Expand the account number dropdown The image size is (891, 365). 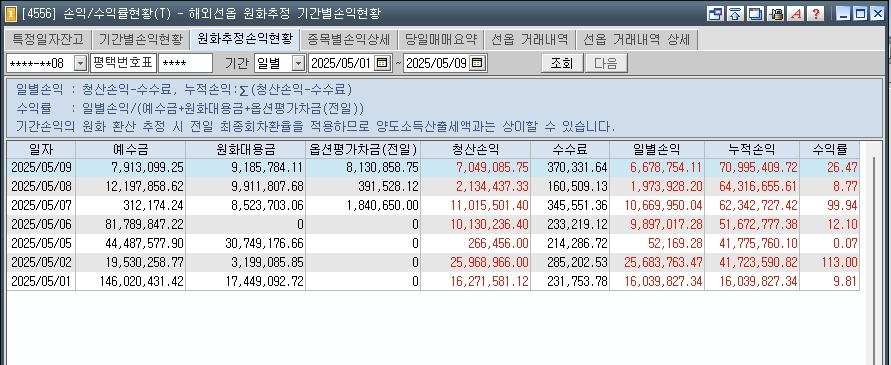coord(80,63)
